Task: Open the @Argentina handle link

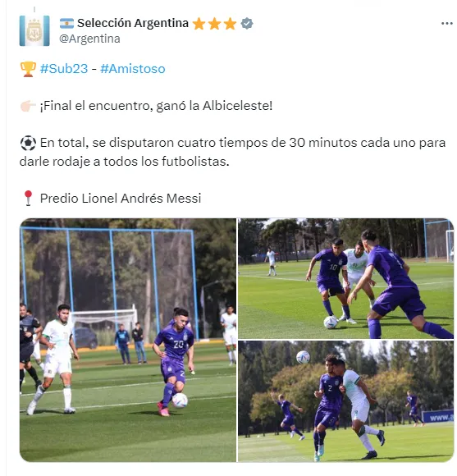Action: coord(89,39)
